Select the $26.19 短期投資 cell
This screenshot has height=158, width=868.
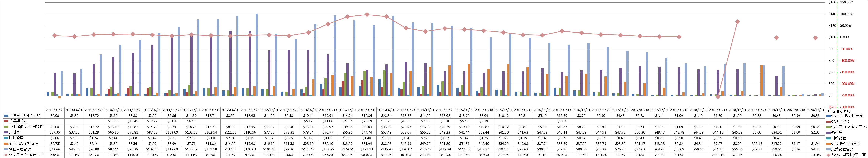coord(367,121)
